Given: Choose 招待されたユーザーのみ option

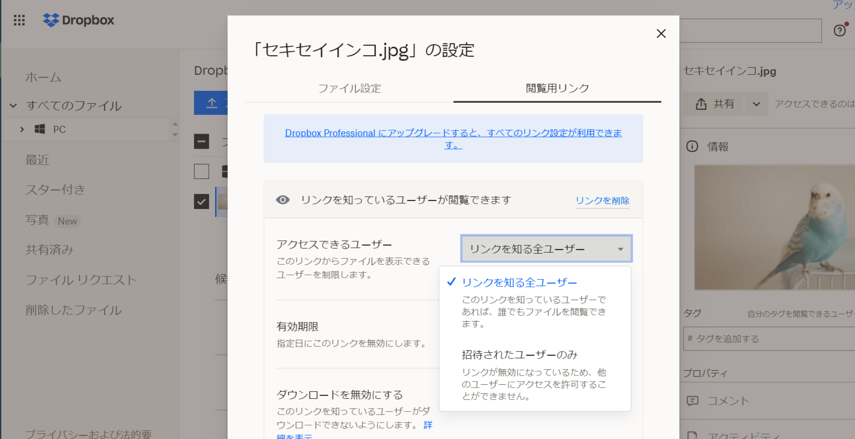Looking at the screenshot, I should pos(535,375).
